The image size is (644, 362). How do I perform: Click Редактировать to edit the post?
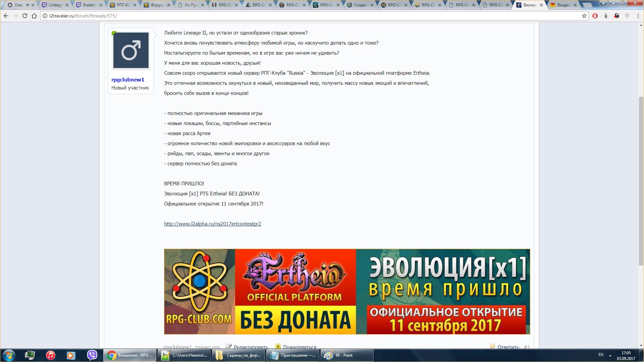point(251,347)
